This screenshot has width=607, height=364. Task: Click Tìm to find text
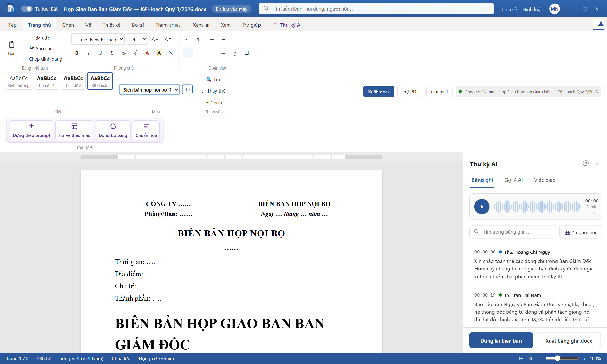[x=214, y=79]
